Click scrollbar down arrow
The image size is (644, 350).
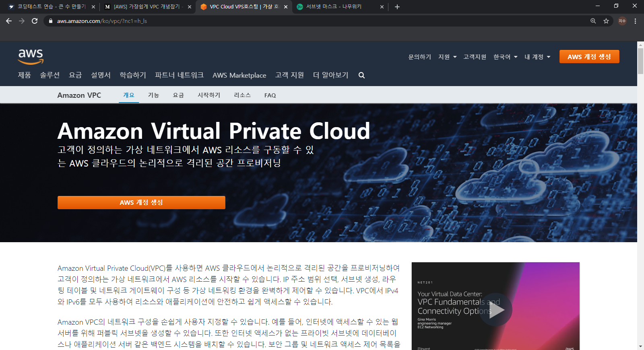coord(640,346)
